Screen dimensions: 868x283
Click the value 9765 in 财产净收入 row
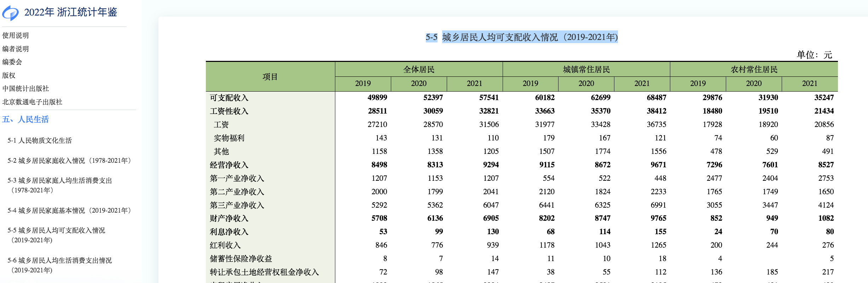point(658,218)
